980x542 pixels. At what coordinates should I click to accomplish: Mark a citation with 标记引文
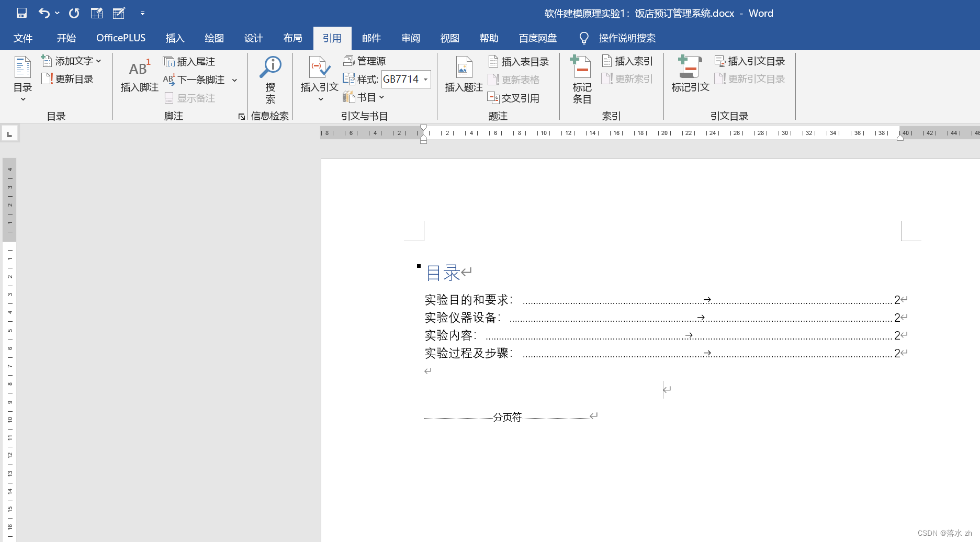click(x=690, y=75)
